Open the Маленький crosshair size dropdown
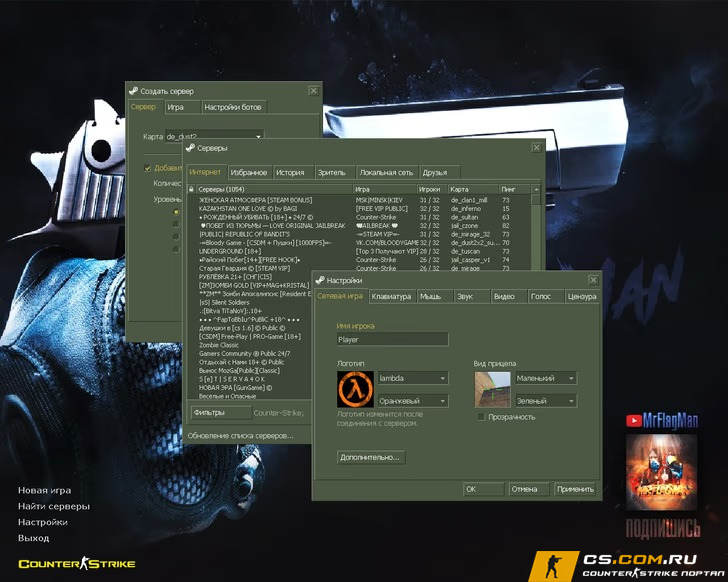This screenshot has height=582, width=728. [x=546, y=378]
